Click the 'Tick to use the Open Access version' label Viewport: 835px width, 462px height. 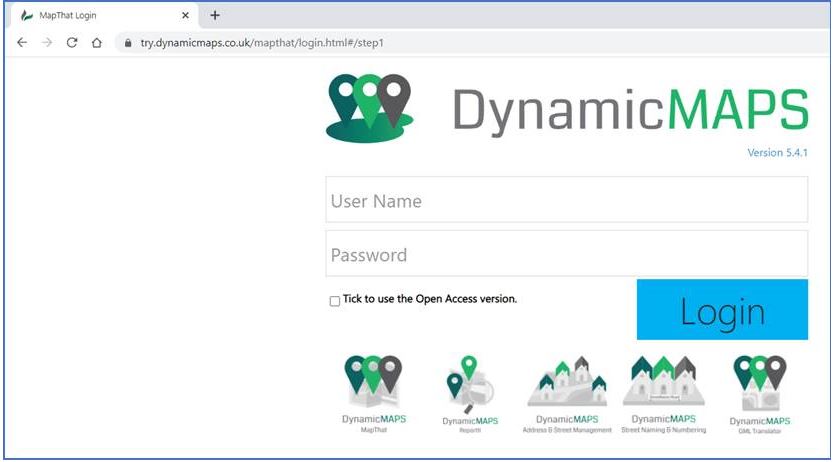coord(430,299)
